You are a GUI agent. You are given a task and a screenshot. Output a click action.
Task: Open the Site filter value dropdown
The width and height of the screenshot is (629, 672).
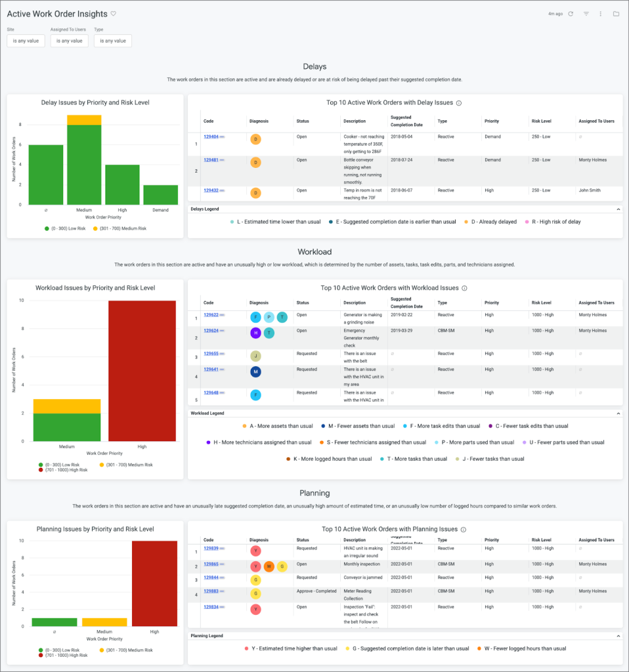pyautogui.click(x=26, y=41)
